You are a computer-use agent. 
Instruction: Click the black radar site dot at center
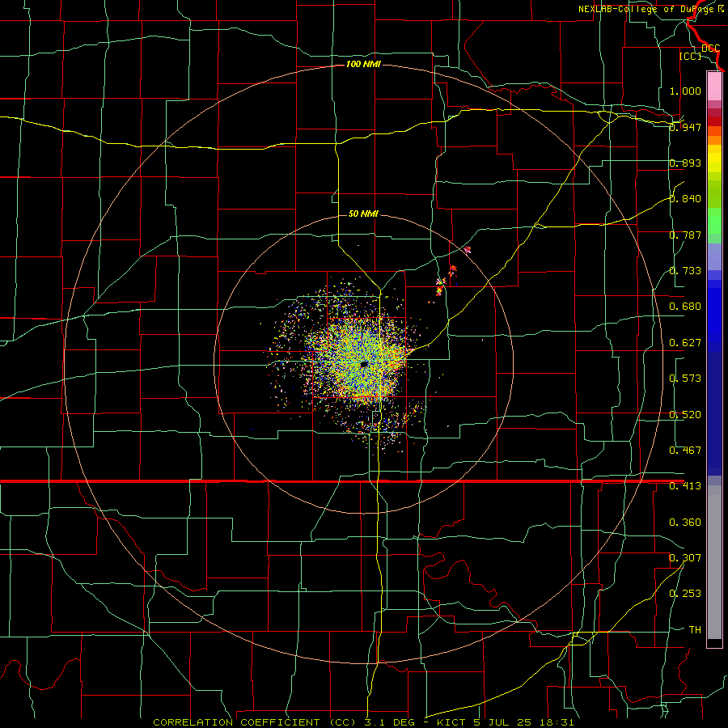point(364,365)
